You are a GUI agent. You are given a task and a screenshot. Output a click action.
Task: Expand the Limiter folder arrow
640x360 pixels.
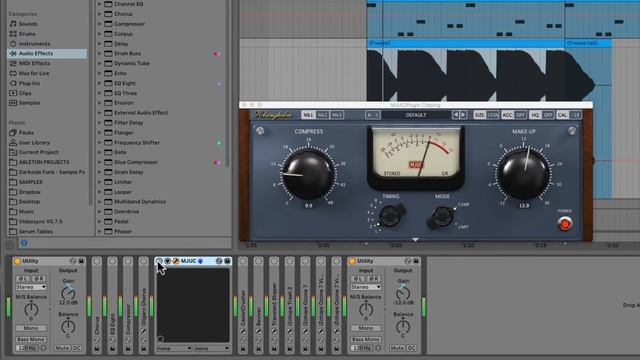pyautogui.click(x=100, y=182)
